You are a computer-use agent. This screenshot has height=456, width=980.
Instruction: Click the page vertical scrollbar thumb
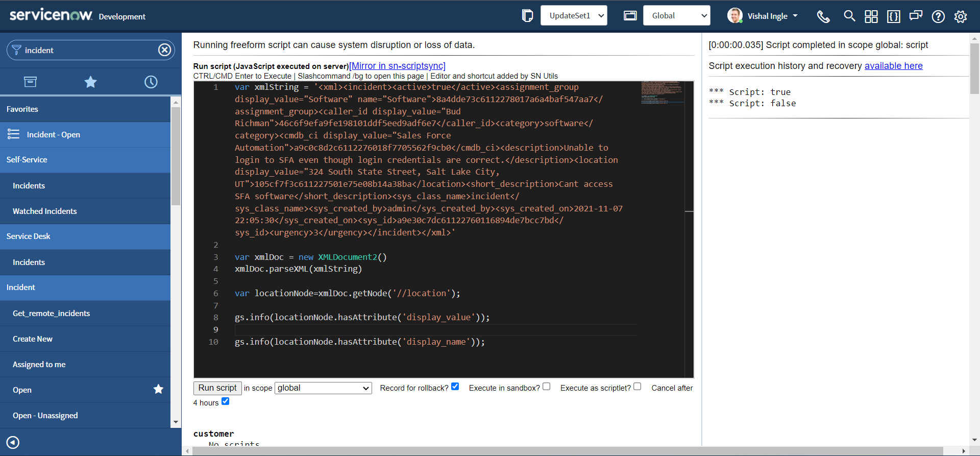974,69
